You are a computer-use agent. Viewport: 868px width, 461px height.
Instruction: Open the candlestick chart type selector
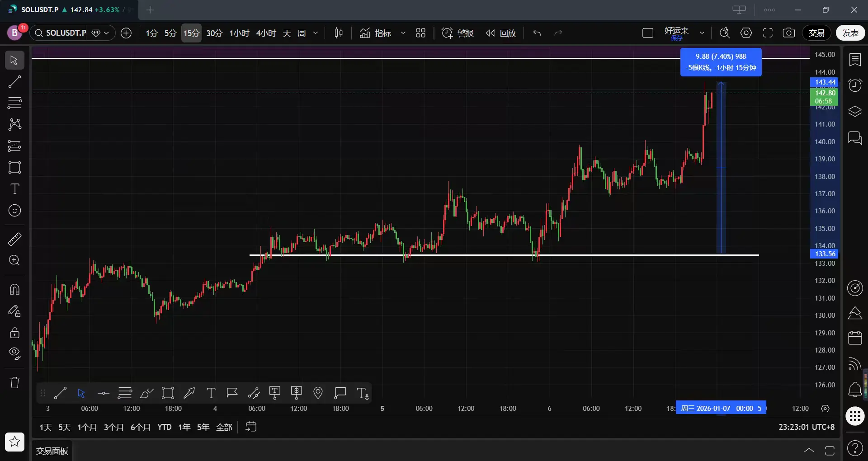[x=339, y=33]
